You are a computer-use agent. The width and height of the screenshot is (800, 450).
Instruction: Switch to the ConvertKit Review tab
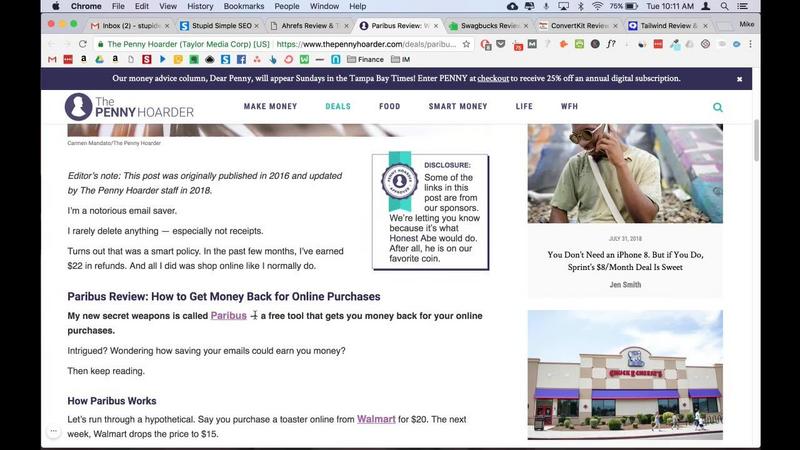tap(579, 26)
